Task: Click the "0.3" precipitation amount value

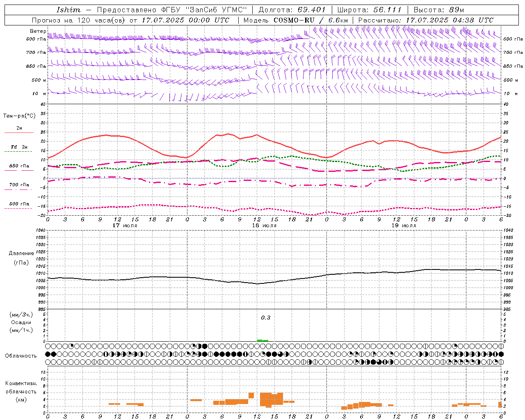Action: click(x=266, y=318)
